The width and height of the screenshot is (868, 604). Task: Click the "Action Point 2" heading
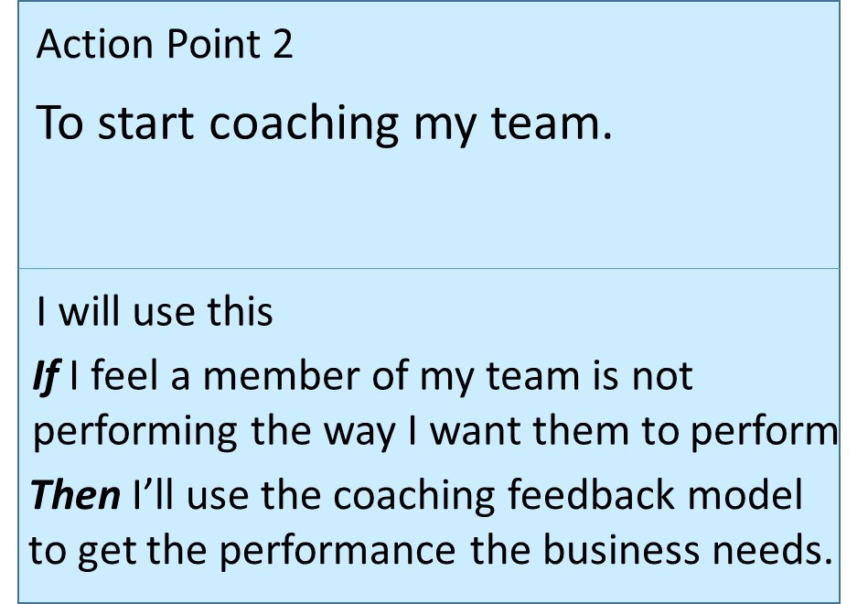click(x=165, y=44)
